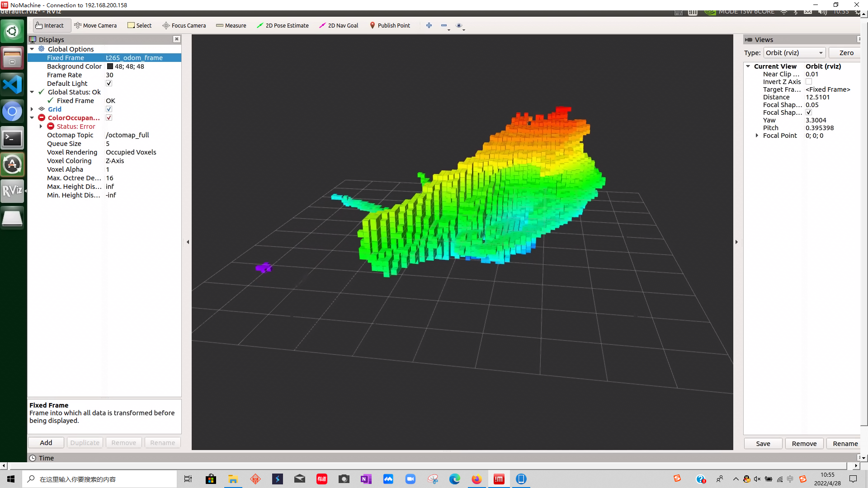Viewport: 868px width, 488px height.
Task: Expand the Status: Error entry
Action: pyautogui.click(x=41, y=127)
